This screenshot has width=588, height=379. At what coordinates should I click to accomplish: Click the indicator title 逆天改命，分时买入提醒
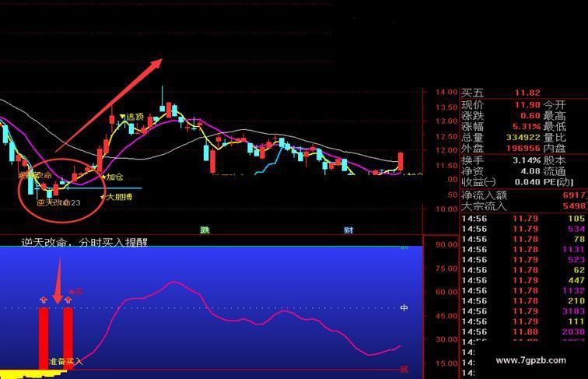click(x=84, y=242)
